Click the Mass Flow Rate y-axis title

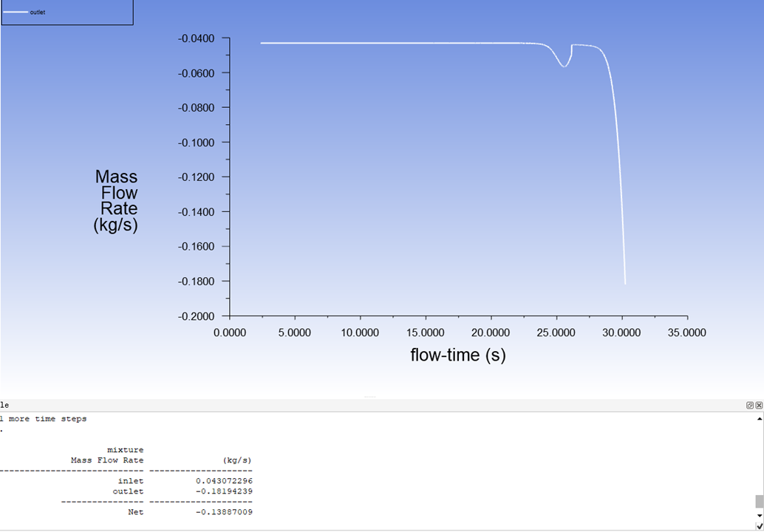117,201
